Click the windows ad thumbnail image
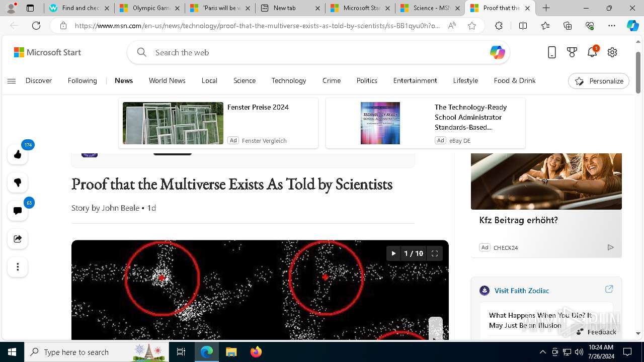 173,123
